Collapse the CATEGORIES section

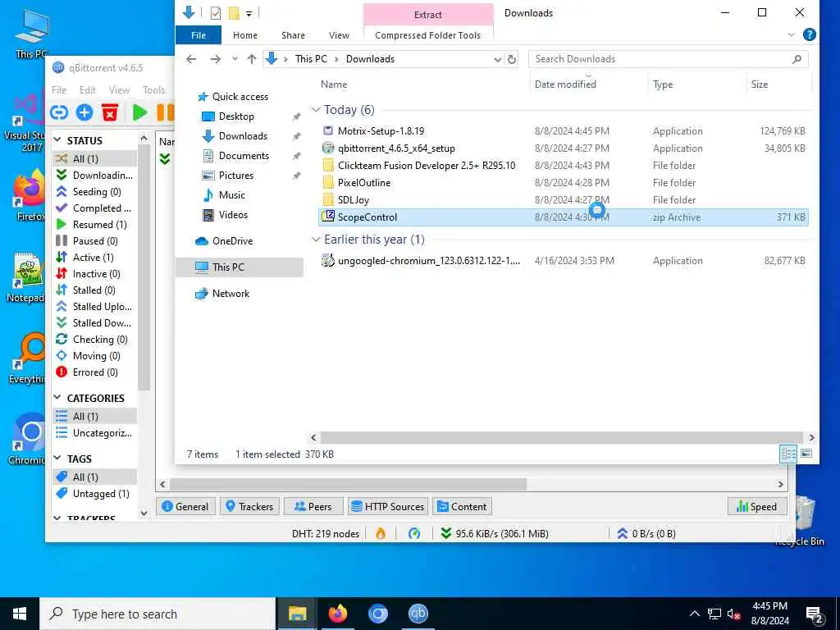coord(57,398)
